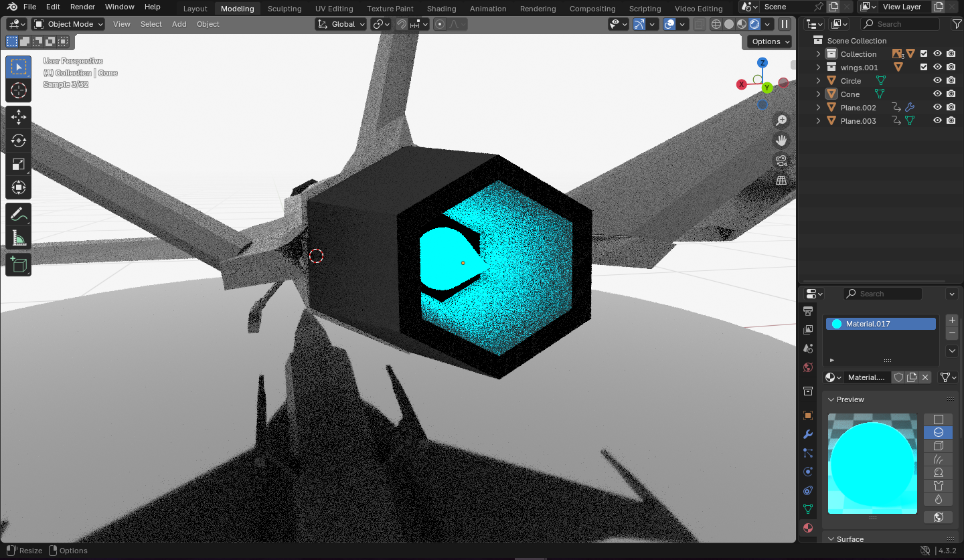Switch viewport to solid shading
The image size is (964, 560).
click(x=729, y=24)
